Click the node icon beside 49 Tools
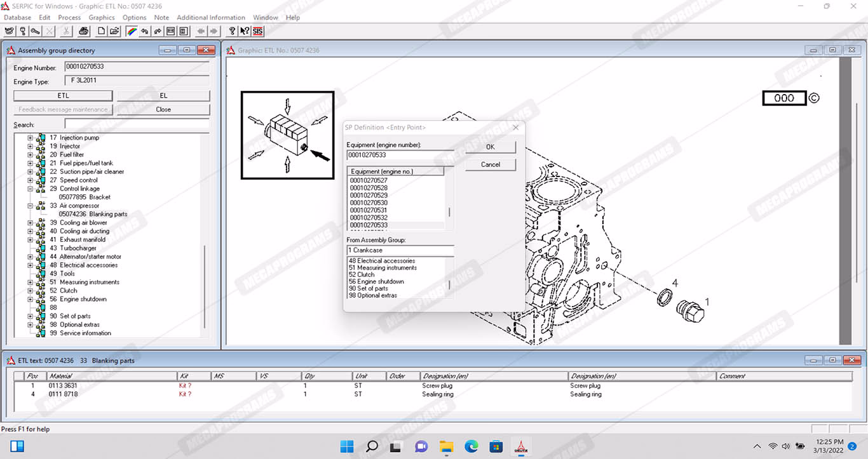 [41, 274]
